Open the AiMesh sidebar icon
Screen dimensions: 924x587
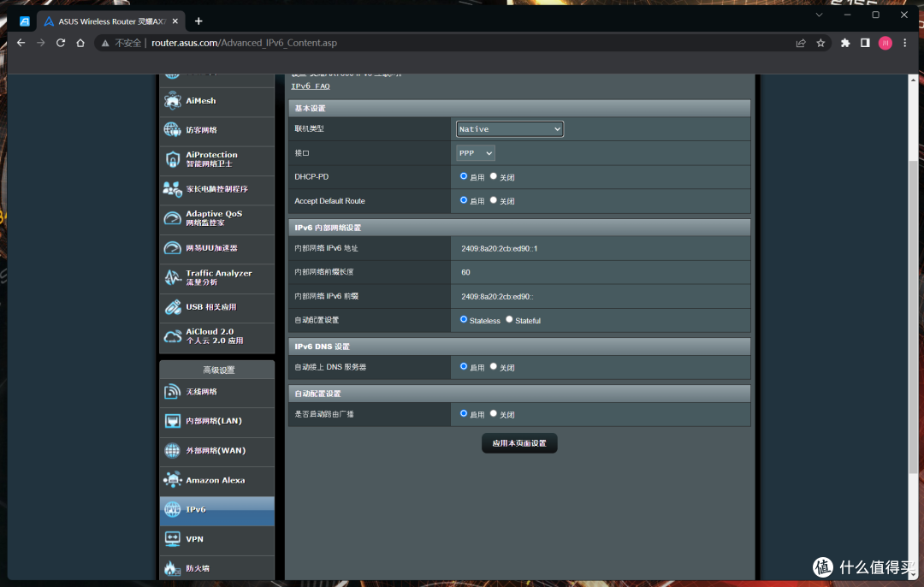pyautogui.click(x=172, y=101)
